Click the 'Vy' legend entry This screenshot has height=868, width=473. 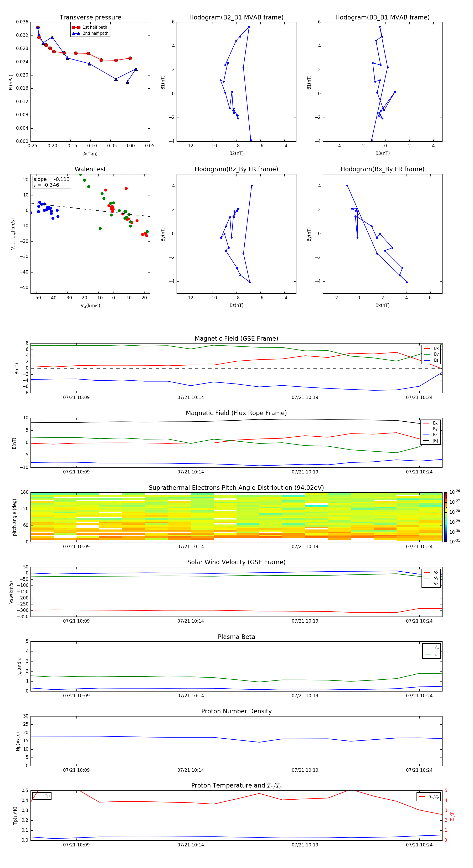[x=431, y=578]
